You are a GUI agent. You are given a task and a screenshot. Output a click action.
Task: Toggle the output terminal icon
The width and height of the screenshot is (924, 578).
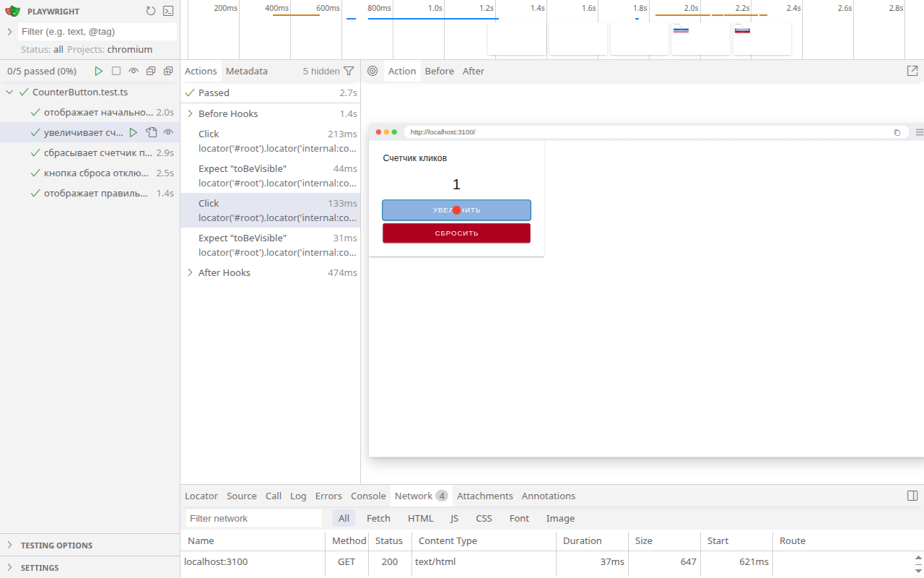click(168, 11)
